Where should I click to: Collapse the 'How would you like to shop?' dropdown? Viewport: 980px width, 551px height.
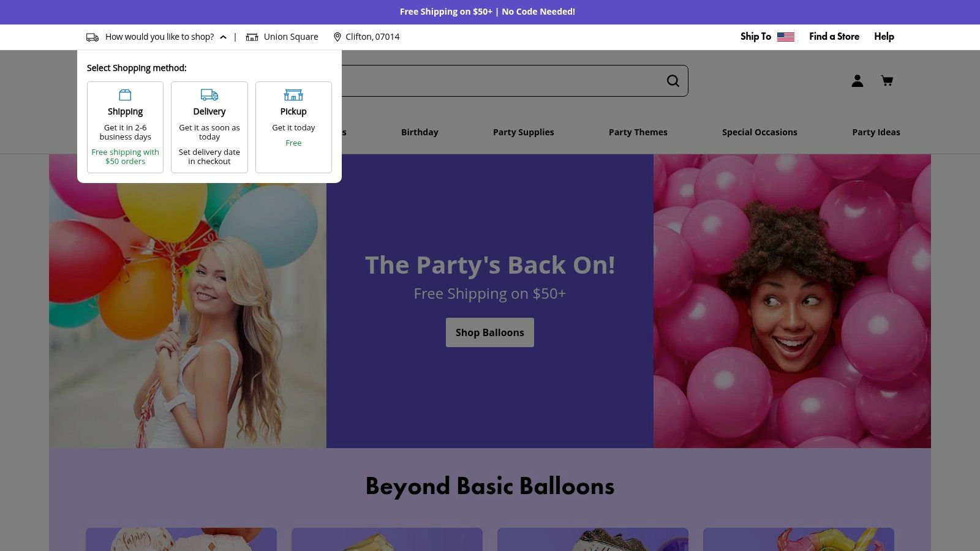click(223, 37)
